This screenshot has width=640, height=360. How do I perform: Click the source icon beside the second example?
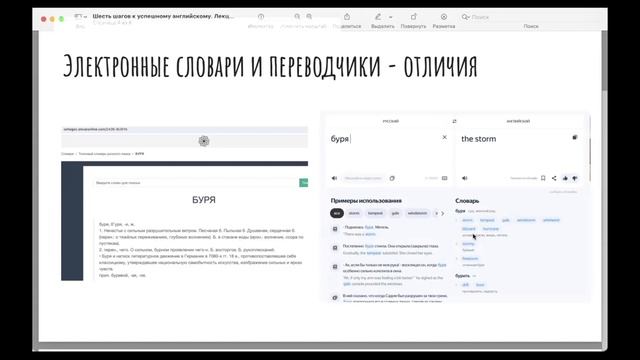335,248
